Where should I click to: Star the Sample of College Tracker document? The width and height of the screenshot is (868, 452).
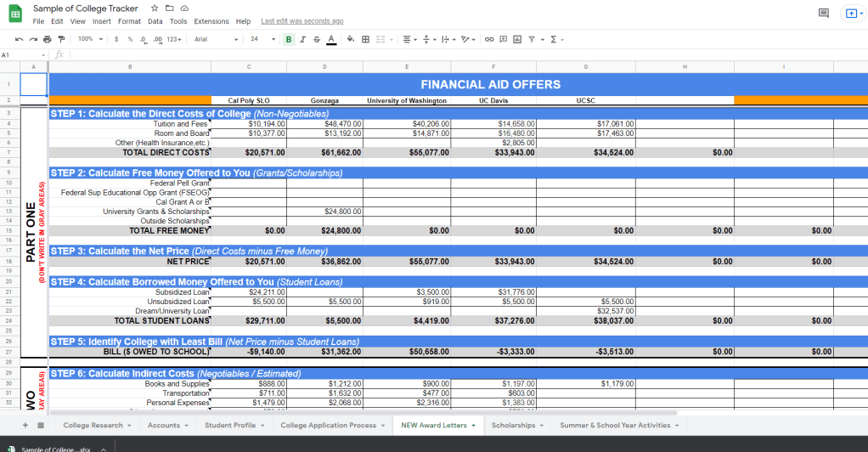155,8
